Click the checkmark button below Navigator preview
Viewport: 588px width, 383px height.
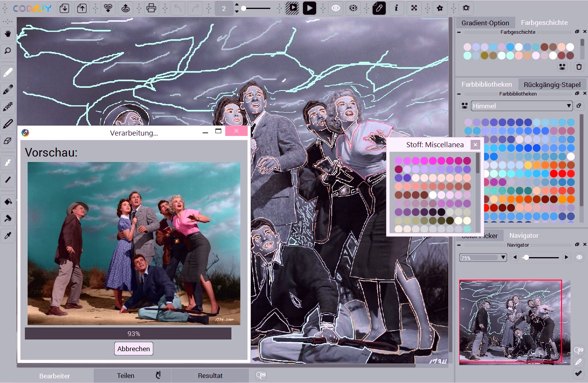coord(579,373)
